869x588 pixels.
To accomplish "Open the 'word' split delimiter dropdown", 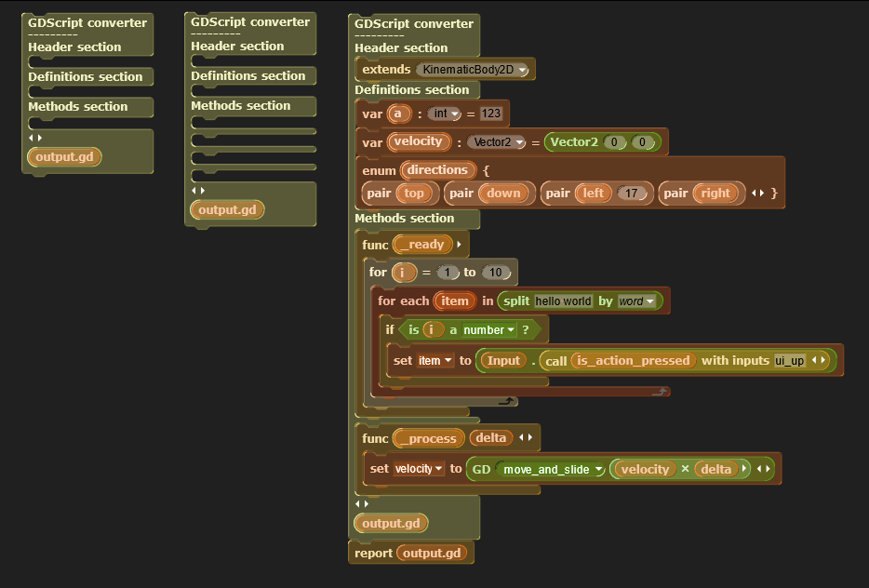I will (650, 301).
